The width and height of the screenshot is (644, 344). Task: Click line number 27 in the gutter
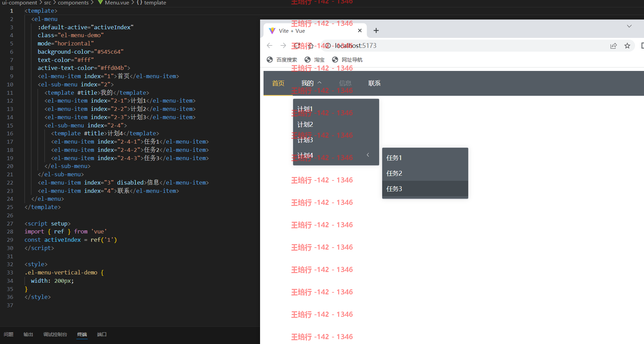click(x=10, y=223)
